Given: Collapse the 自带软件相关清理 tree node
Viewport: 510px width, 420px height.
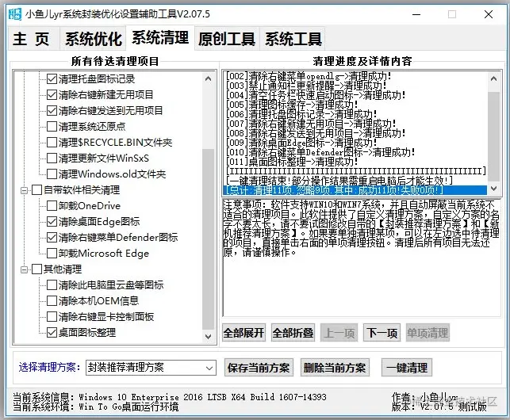Looking at the screenshot, I should click(24, 190).
